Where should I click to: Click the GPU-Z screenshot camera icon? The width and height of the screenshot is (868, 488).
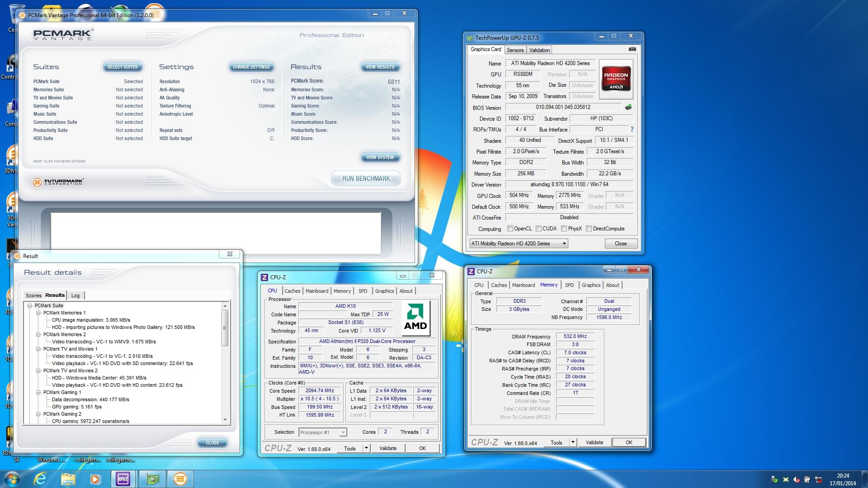point(632,49)
